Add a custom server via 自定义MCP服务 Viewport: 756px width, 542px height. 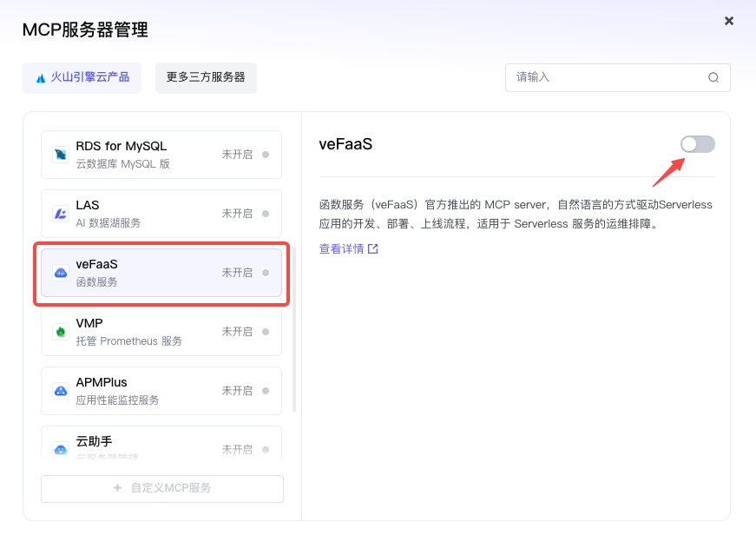click(x=162, y=488)
